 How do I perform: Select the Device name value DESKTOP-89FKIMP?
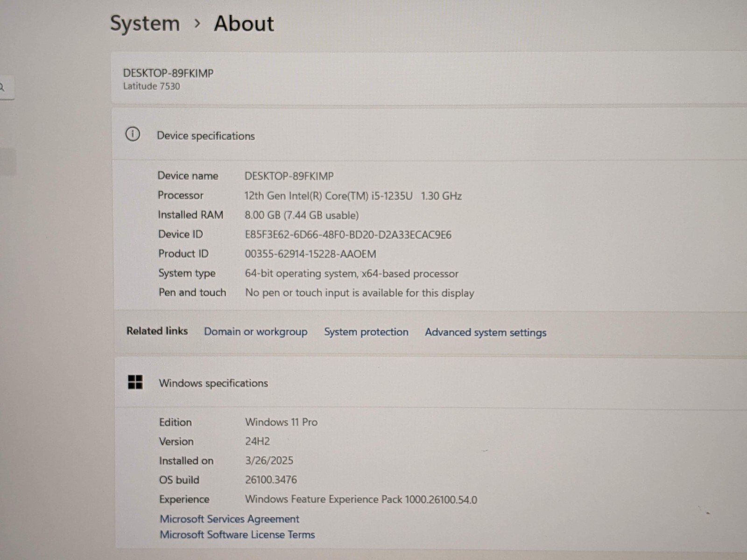coord(289,176)
